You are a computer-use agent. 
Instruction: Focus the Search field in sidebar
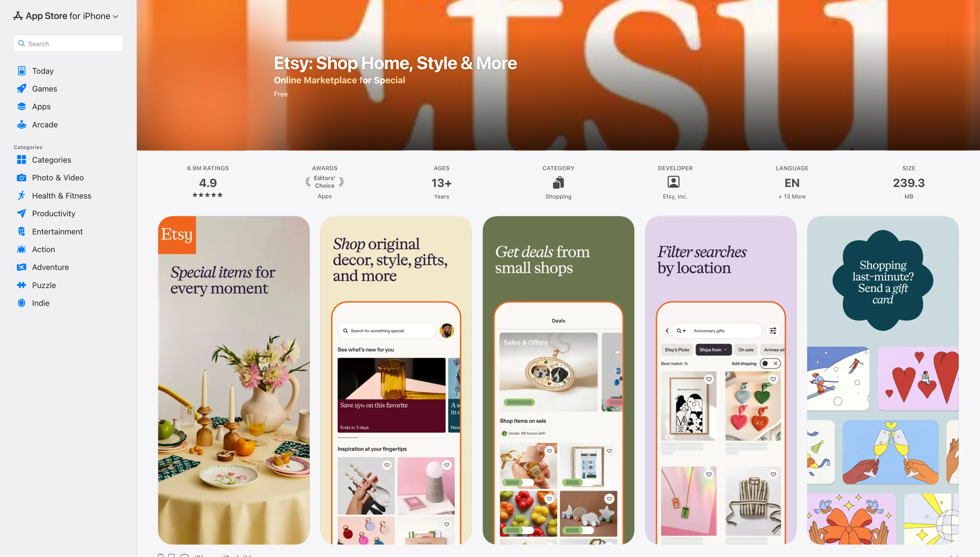[68, 43]
